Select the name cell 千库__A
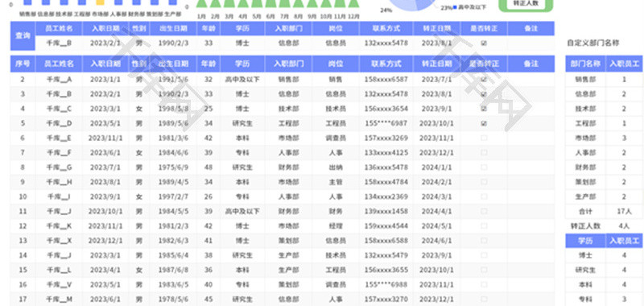Viewport: 644px width, 306px height. pos(59,80)
